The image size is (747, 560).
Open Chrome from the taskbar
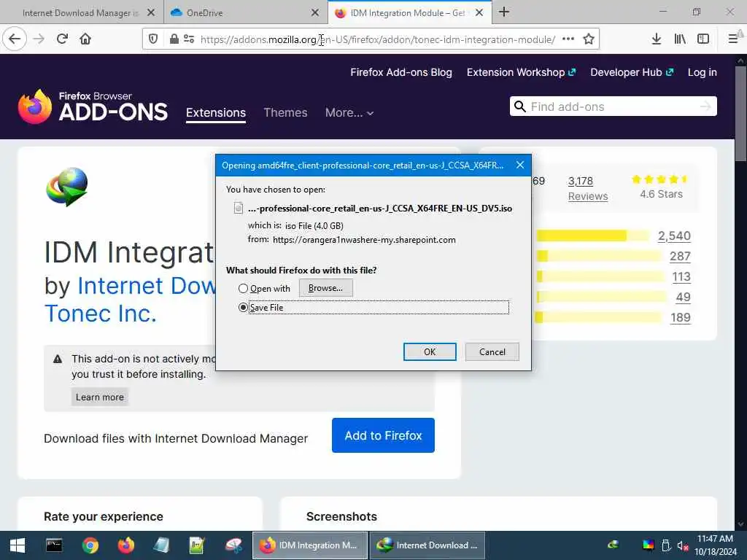(x=90, y=545)
